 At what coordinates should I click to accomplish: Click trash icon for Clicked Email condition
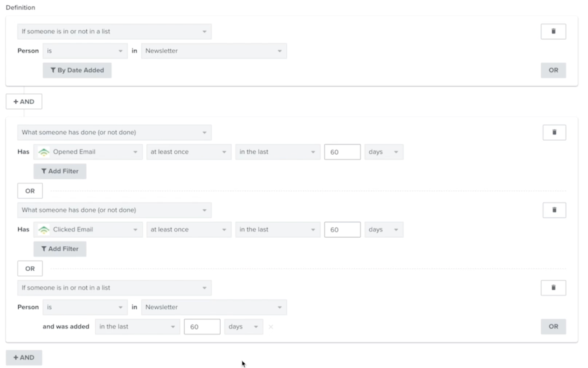click(x=554, y=210)
